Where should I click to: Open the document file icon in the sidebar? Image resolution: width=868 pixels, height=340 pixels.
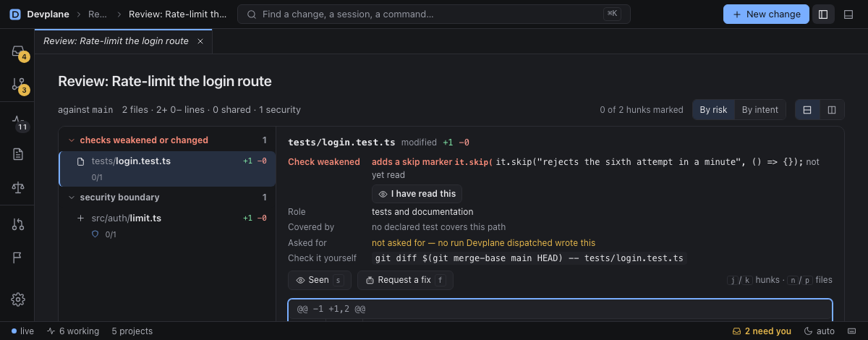pos(18,154)
